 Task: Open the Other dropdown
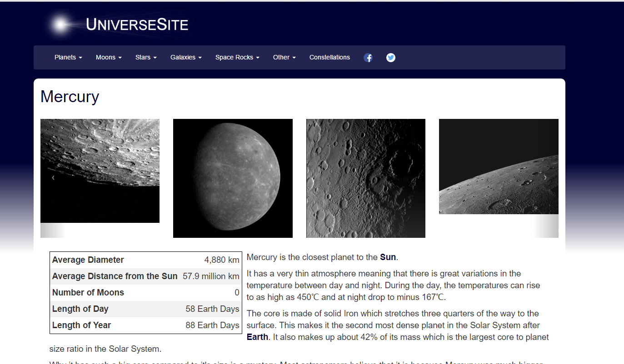coord(284,57)
